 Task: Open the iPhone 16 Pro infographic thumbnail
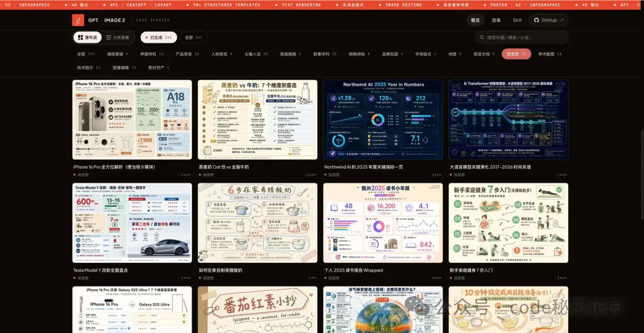pos(132,119)
